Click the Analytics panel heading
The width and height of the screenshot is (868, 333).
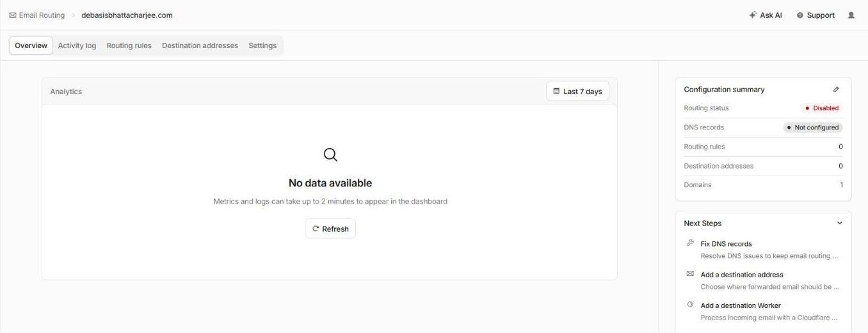coord(66,92)
